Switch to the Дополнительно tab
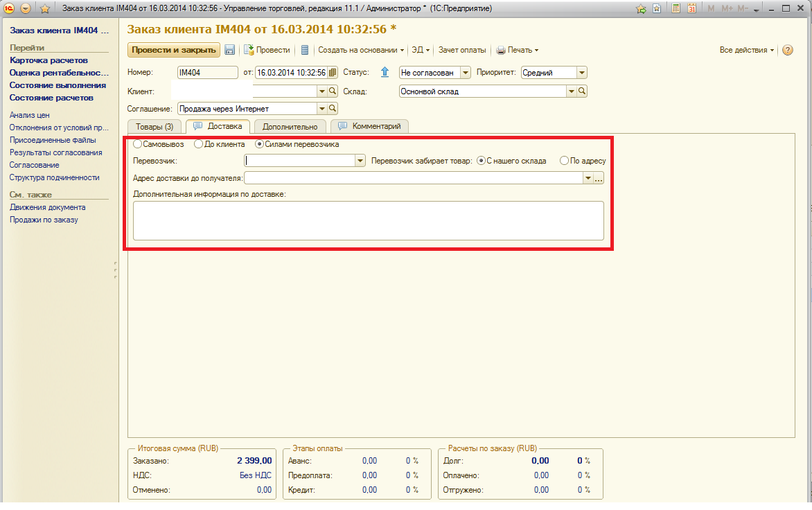812x510 pixels. coord(290,126)
